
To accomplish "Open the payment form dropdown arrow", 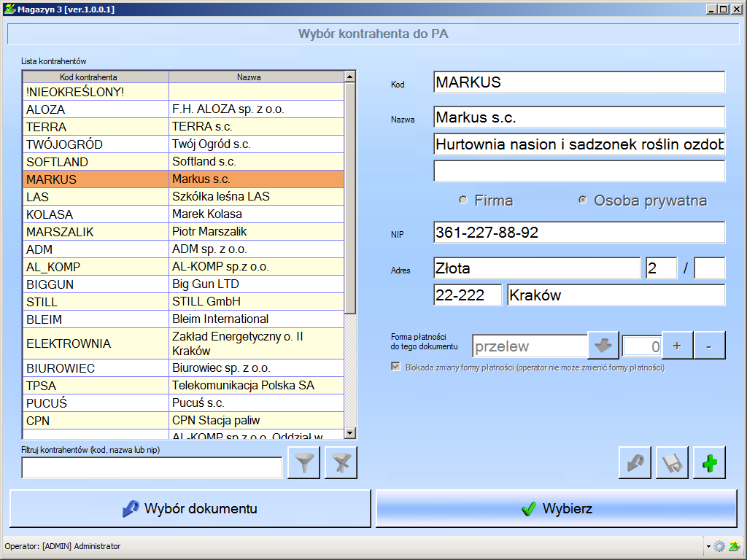I will pos(603,346).
